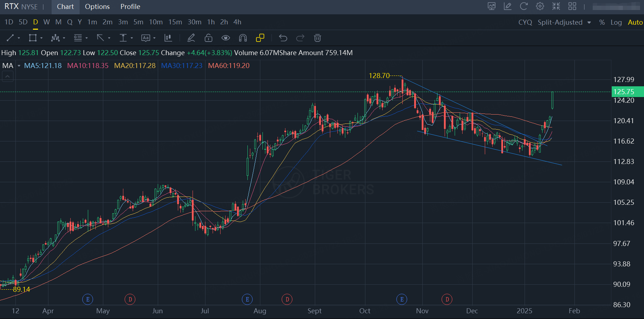Select the daily D timeframe
This screenshot has height=319, width=644.
point(35,22)
